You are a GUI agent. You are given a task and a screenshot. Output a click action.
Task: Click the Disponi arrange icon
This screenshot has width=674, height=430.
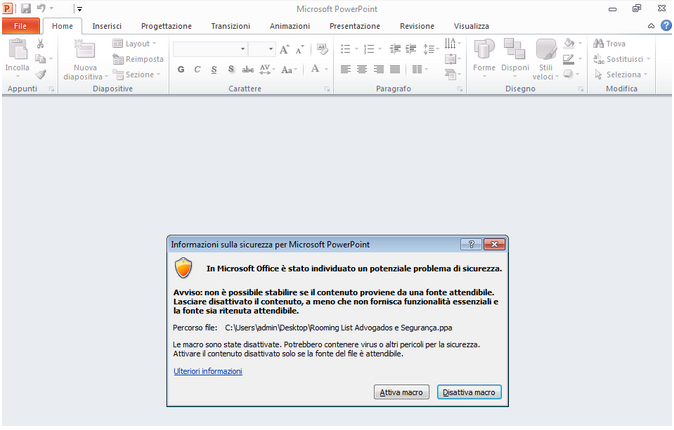tap(515, 49)
